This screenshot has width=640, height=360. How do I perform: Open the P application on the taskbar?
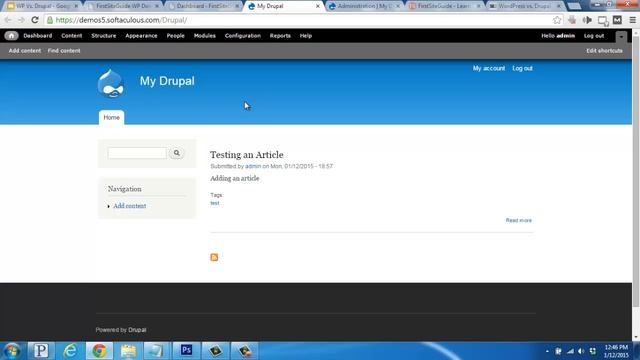[41, 351]
